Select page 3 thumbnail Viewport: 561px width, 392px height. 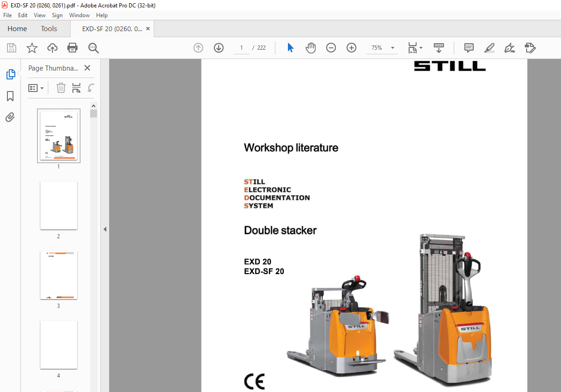pos(59,275)
